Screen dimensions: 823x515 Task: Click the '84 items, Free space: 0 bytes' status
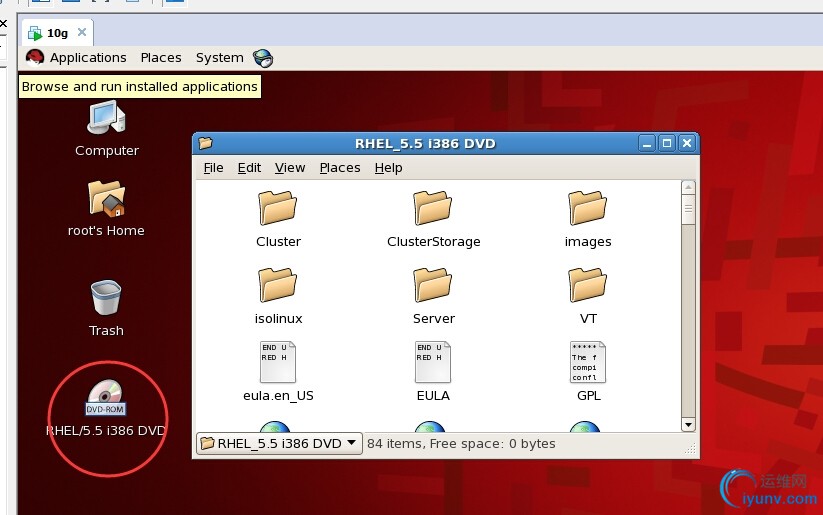click(x=461, y=444)
